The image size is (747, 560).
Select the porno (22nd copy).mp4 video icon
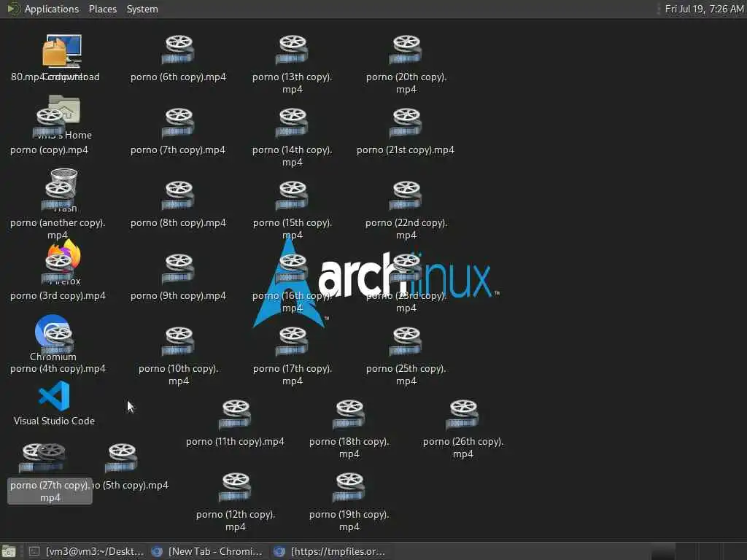406,195
